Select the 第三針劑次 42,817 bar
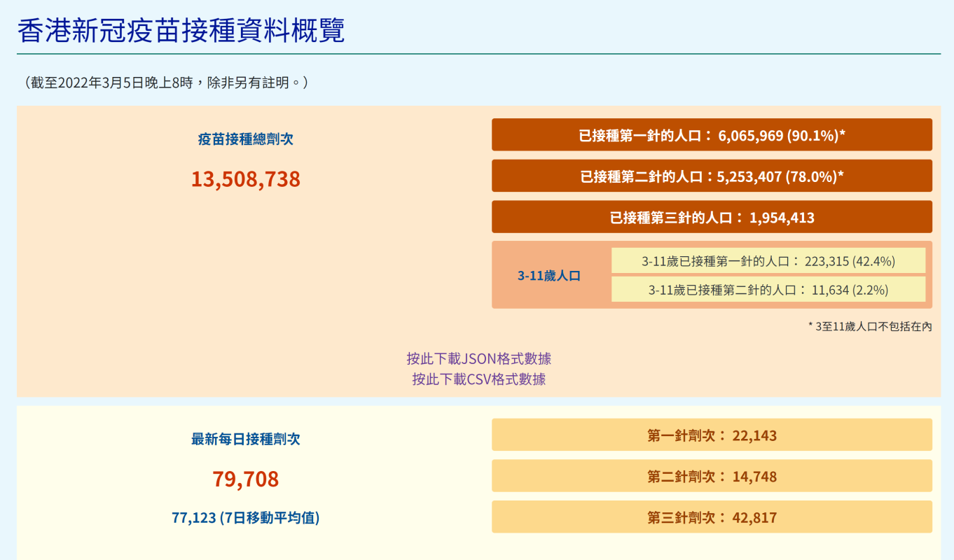This screenshot has height=560, width=954. [x=712, y=517]
